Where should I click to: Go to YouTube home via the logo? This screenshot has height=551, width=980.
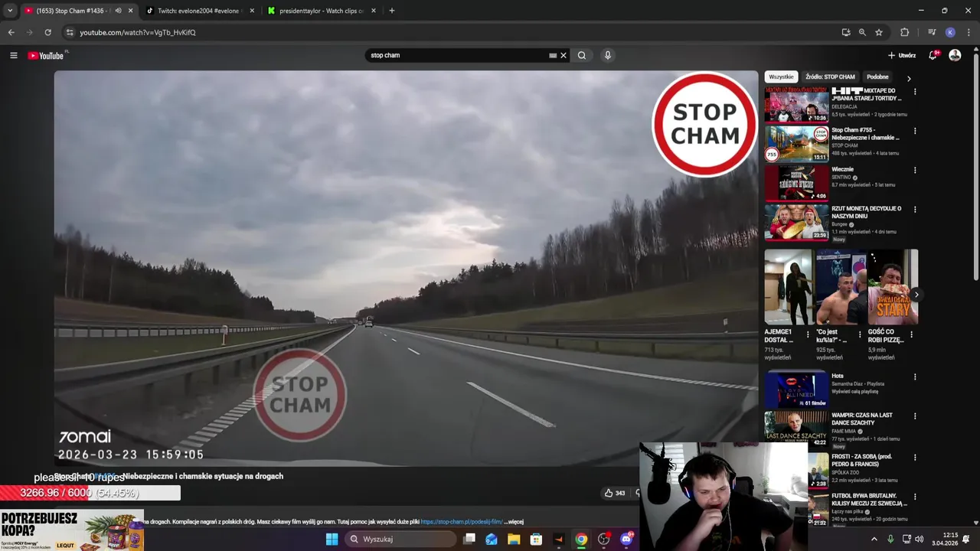(x=46, y=55)
